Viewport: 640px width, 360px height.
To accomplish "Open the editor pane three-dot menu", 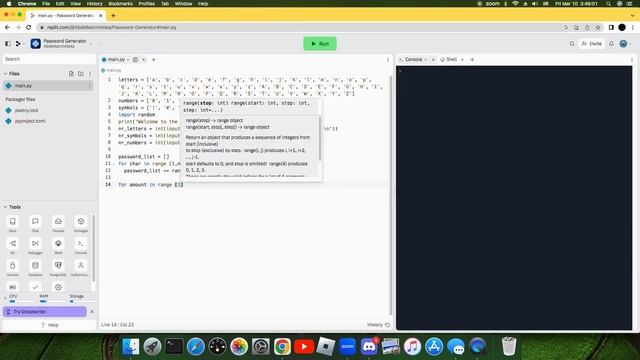I will [388, 60].
